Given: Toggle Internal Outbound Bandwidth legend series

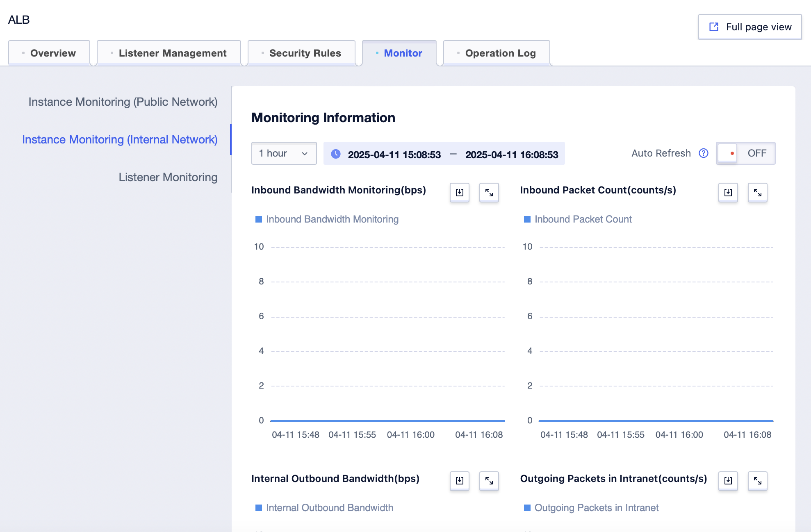Looking at the screenshot, I should click(324, 508).
